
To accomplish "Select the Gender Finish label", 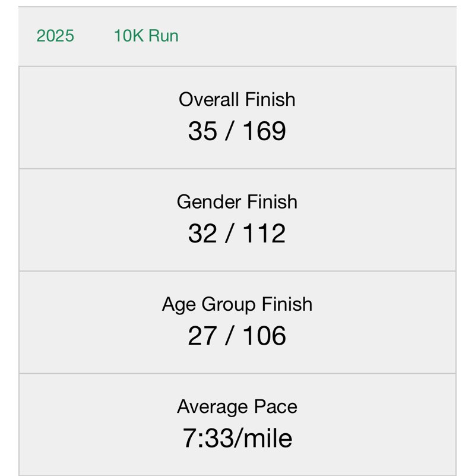I will [237, 202].
